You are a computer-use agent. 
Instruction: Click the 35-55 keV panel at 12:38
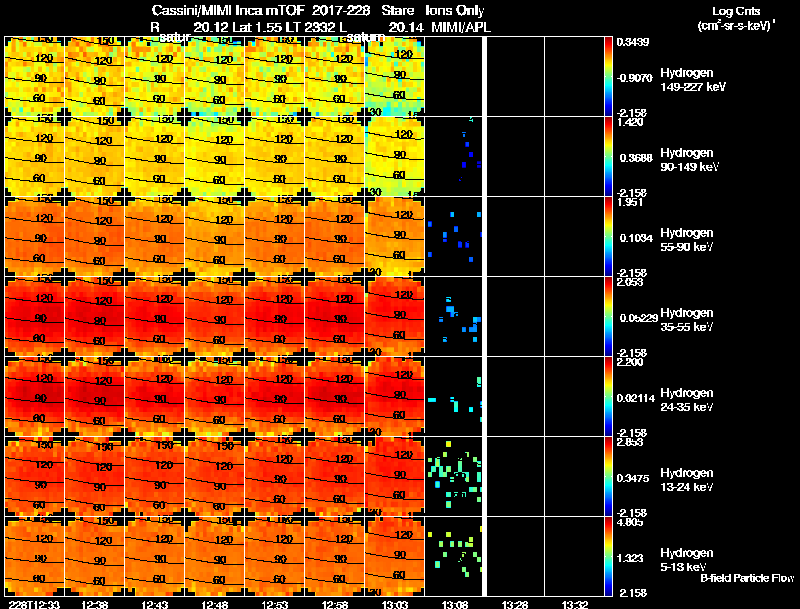(94, 316)
